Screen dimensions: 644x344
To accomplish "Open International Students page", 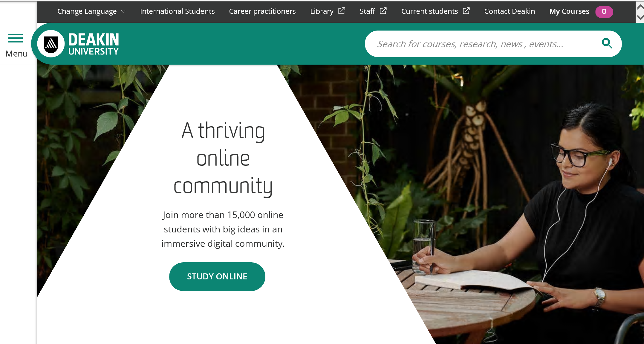I will pos(177,11).
